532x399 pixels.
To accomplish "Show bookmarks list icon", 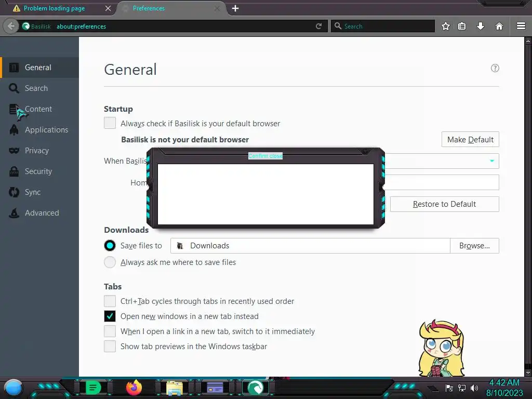I will click(x=462, y=26).
